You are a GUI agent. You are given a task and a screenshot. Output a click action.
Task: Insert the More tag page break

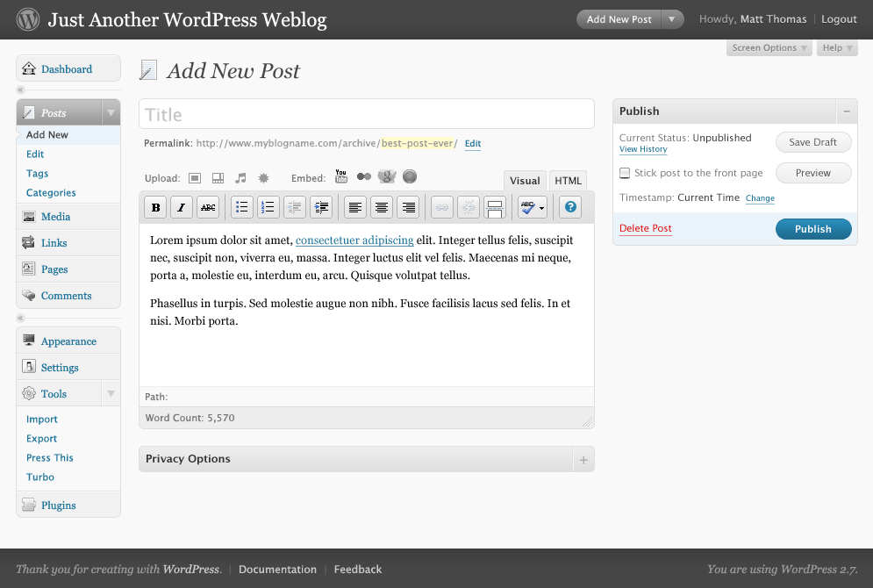(x=494, y=207)
